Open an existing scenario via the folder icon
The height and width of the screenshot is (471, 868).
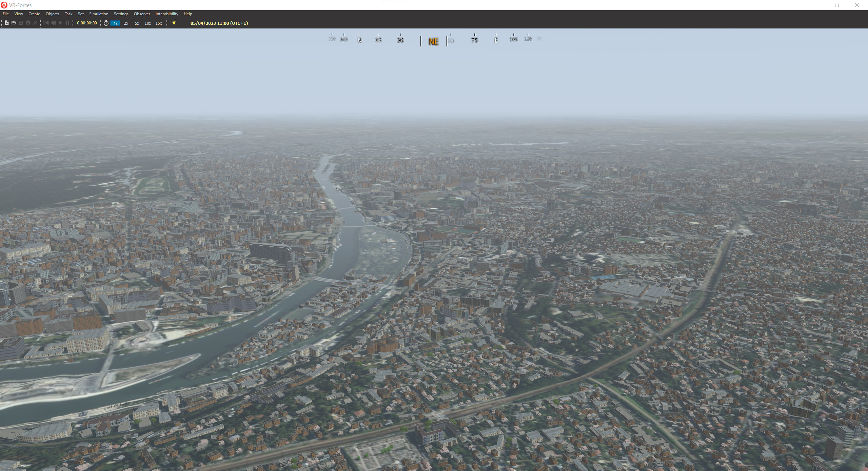coord(13,23)
